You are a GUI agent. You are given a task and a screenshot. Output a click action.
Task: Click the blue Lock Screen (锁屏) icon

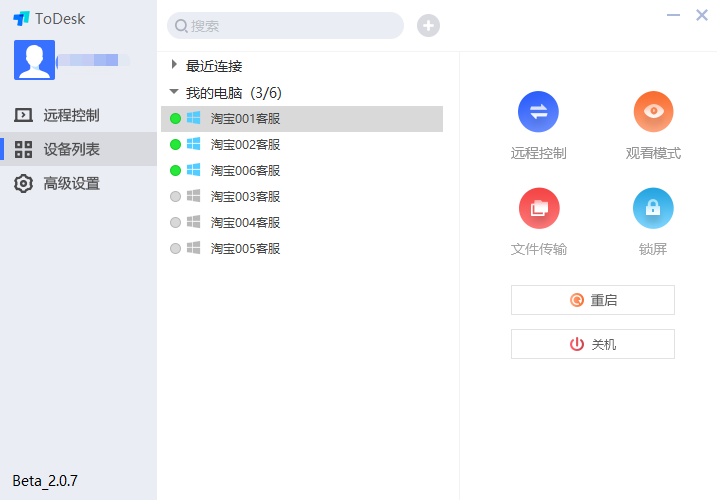653,208
